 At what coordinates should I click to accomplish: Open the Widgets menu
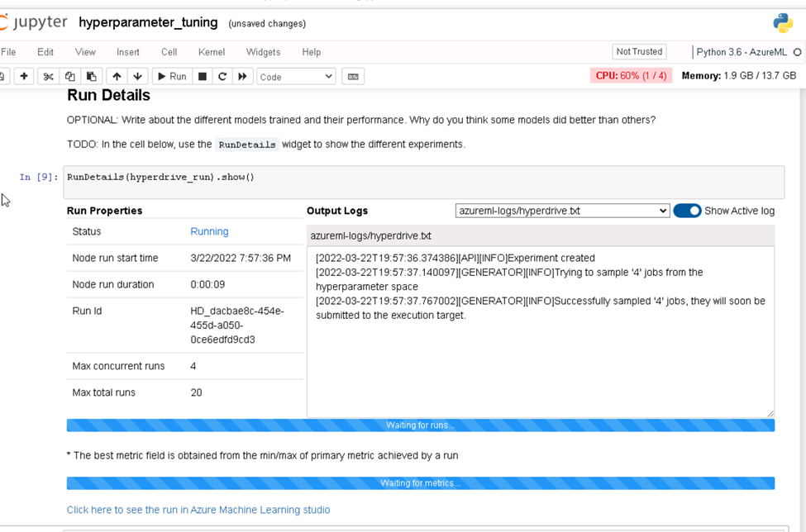click(x=263, y=52)
